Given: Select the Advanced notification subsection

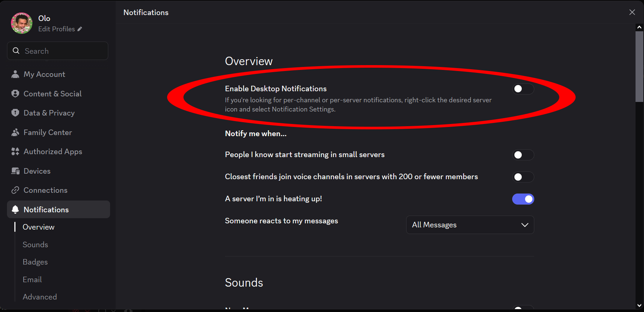Looking at the screenshot, I should pyautogui.click(x=40, y=297).
